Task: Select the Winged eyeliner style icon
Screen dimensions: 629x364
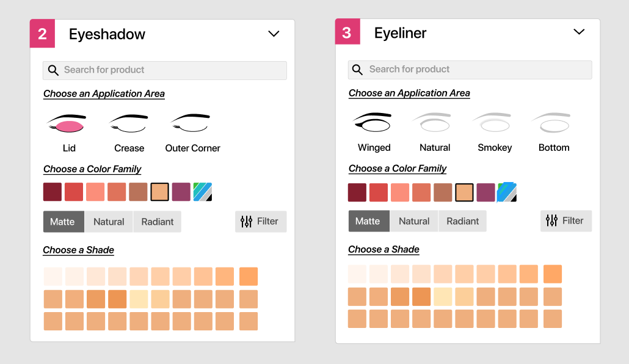Action: pyautogui.click(x=373, y=123)
